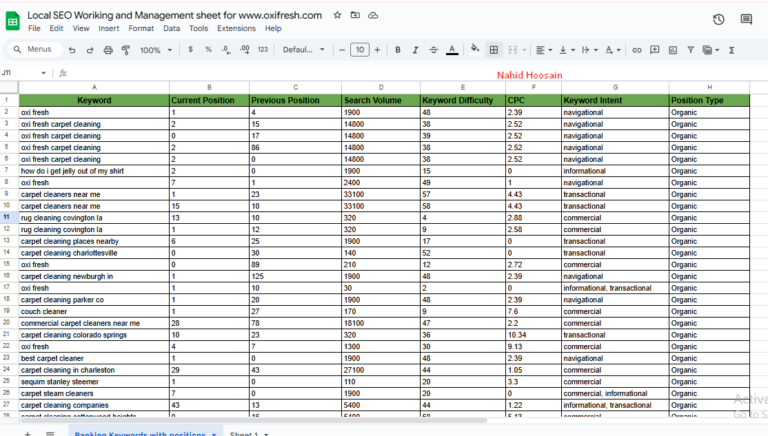Open the fill color picker
The height and width of the screenshot is (436, 768).
(475, 49)
